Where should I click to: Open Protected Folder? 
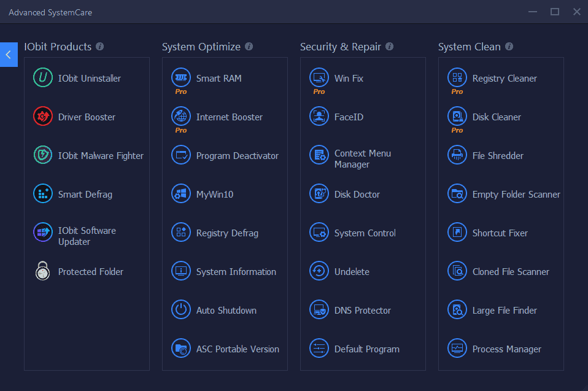coord(90,271)
